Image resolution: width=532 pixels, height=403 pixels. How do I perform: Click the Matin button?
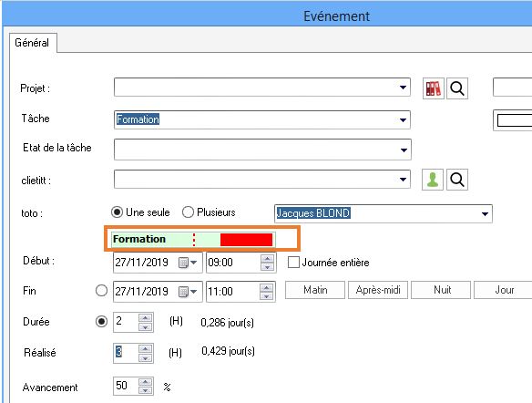pyautogui.click(x=315, y=290)
